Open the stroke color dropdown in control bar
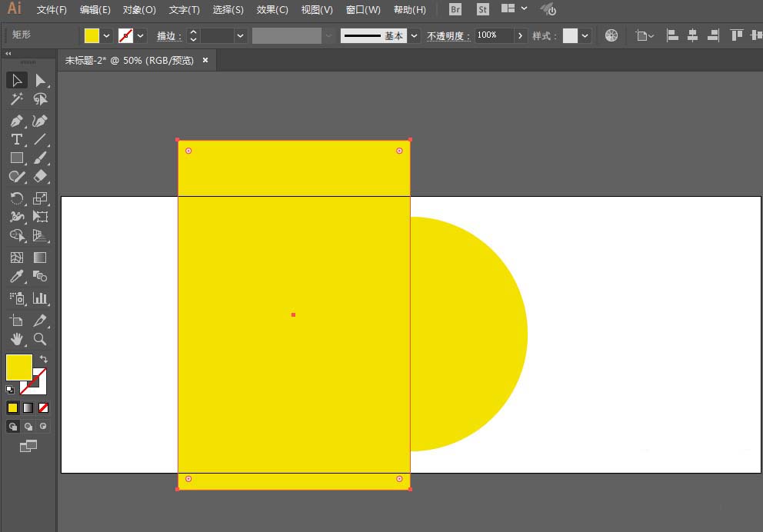Screen dimensions: 763x532 click(x=140, y=35)
